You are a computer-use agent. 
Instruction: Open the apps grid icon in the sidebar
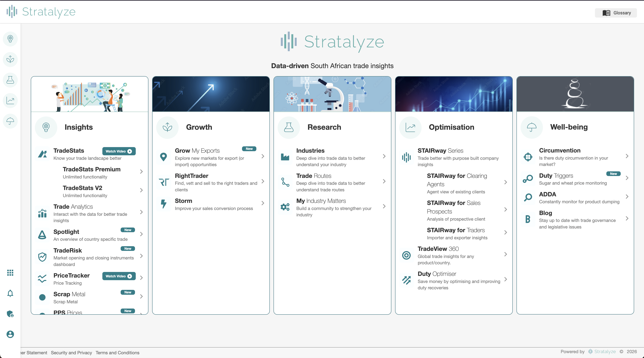click(10, 273)
